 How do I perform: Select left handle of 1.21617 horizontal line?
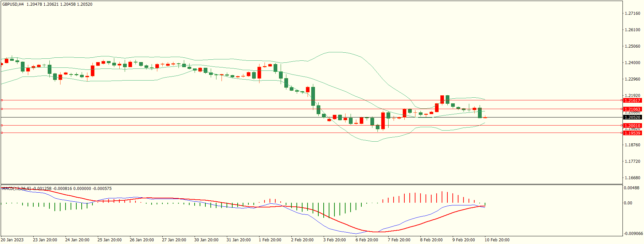pos(2,100)
